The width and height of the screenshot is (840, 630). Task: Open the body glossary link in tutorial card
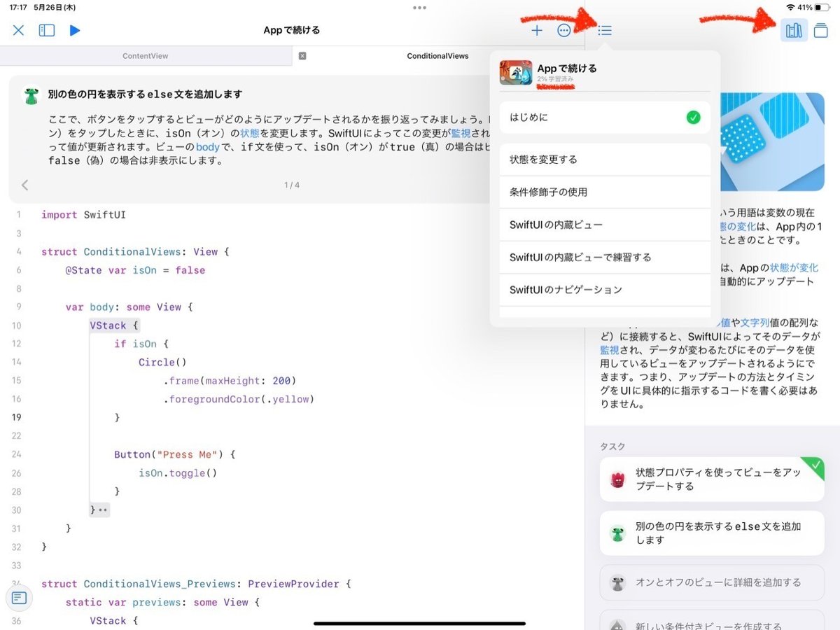207,146
